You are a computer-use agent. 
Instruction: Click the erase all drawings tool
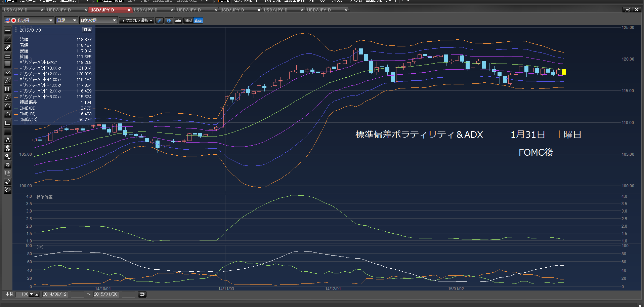click(8, 190)
